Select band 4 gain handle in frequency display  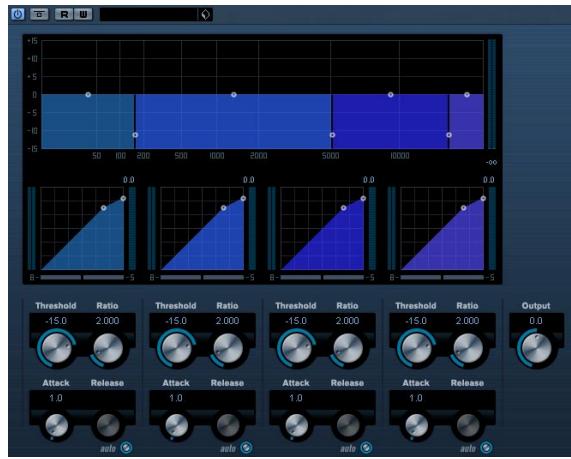point(467,95)
